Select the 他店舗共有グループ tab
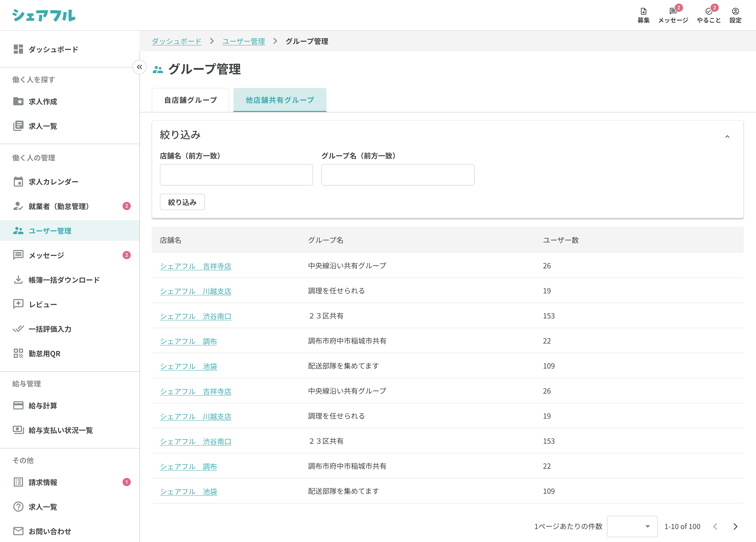 [x=280, y=100]
